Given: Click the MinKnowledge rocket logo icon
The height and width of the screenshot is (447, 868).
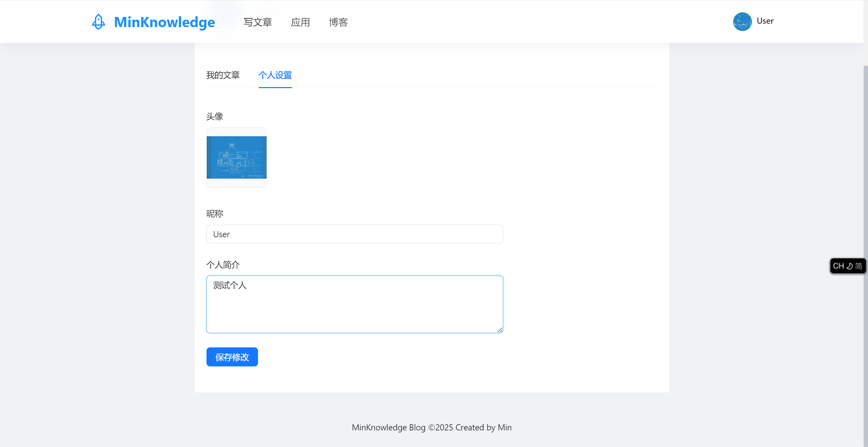Looking at the screenshot, I should [x=98, y=21].
